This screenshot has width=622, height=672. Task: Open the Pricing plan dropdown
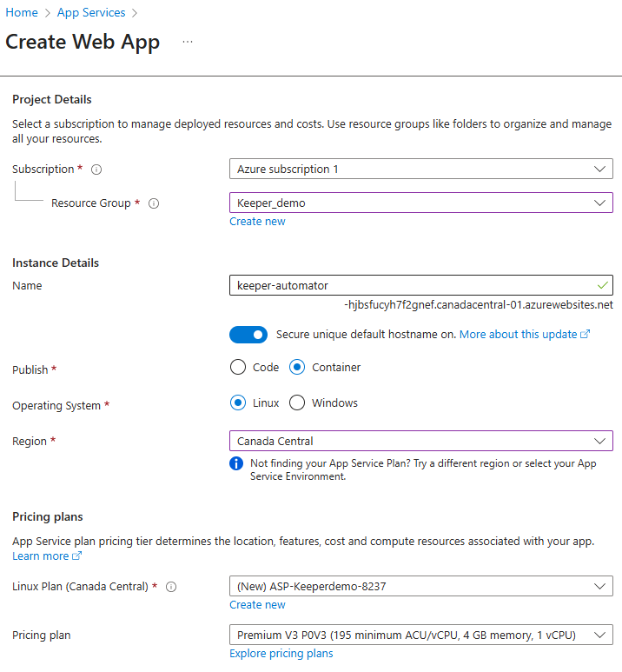coord(420,635)
